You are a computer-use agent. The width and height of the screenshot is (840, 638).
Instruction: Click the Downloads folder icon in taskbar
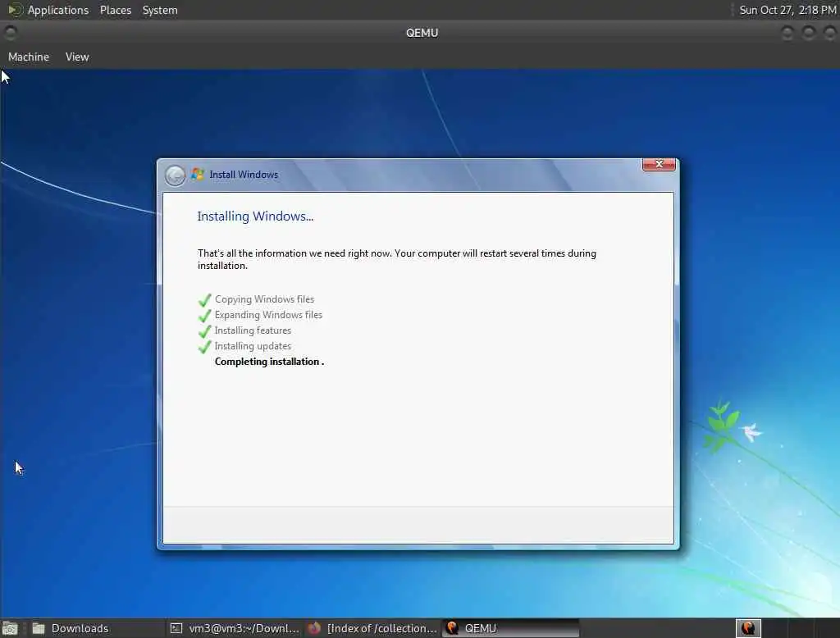(x=38, y=628)
